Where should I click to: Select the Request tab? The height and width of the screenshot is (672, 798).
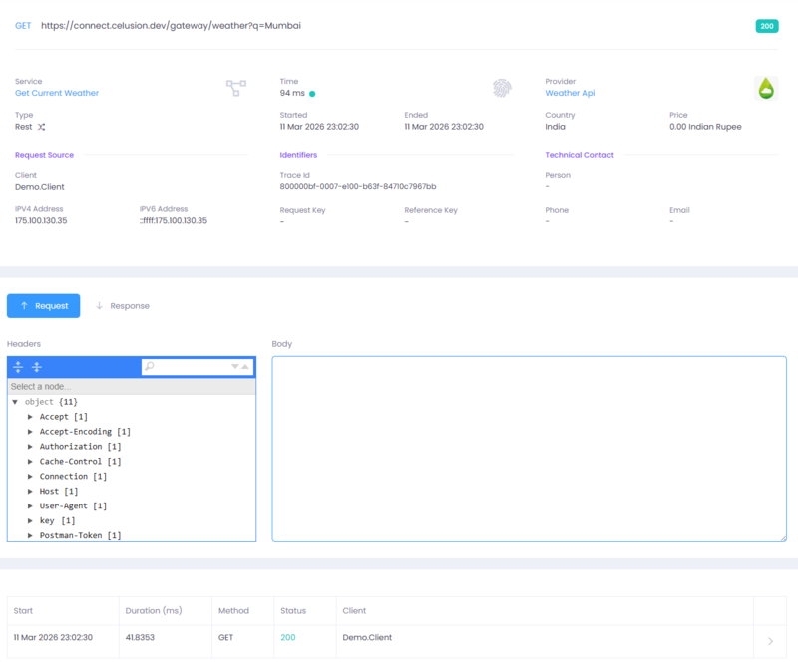[43, 306]
